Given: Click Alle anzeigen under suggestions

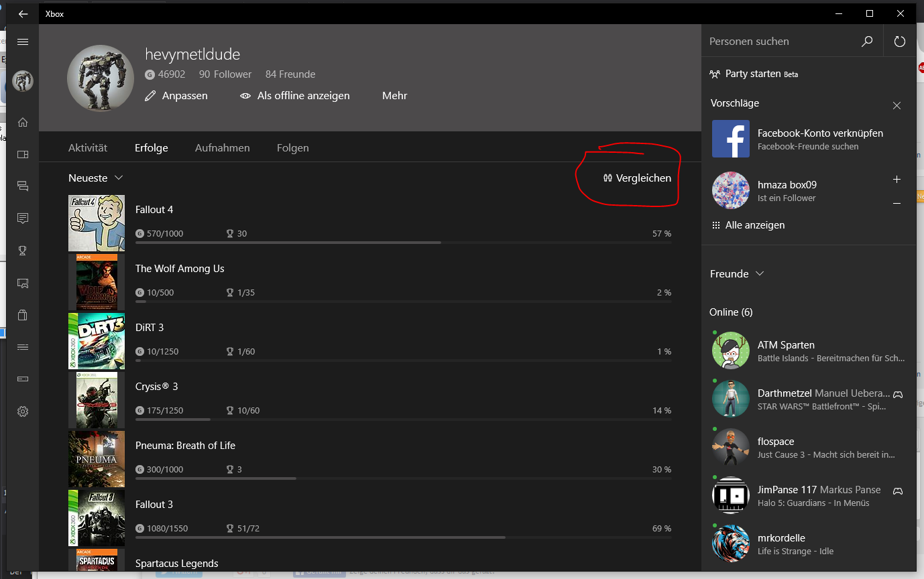Looking at the screenshot, I should click(x=748, y=225).
